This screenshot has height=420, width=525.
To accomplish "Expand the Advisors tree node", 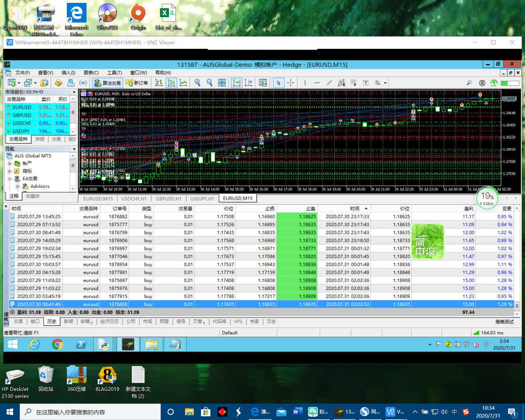I will 17,187.
